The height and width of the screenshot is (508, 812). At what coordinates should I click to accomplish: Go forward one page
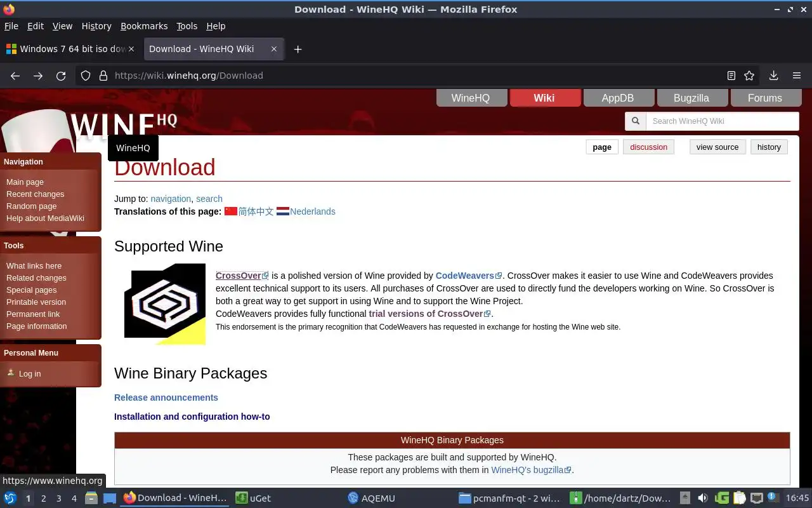click(38, 76)
